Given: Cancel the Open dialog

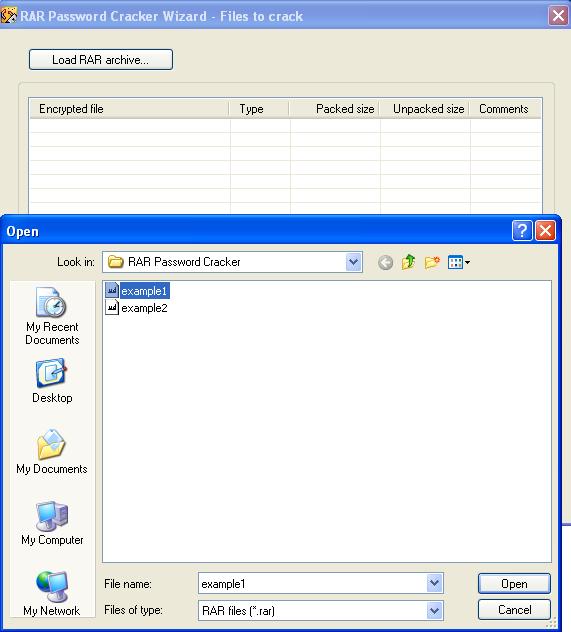Looking at the screenshot, I should pos(514,610).
